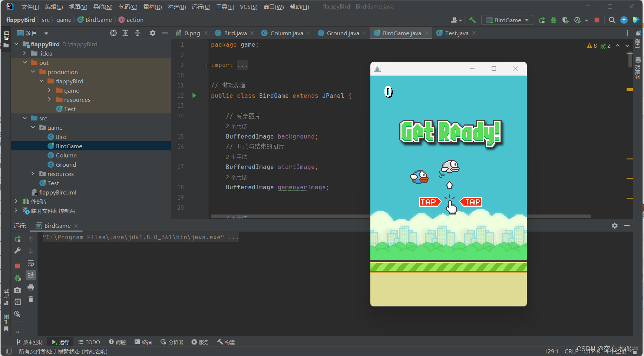Stop process in Run panel

17,266
